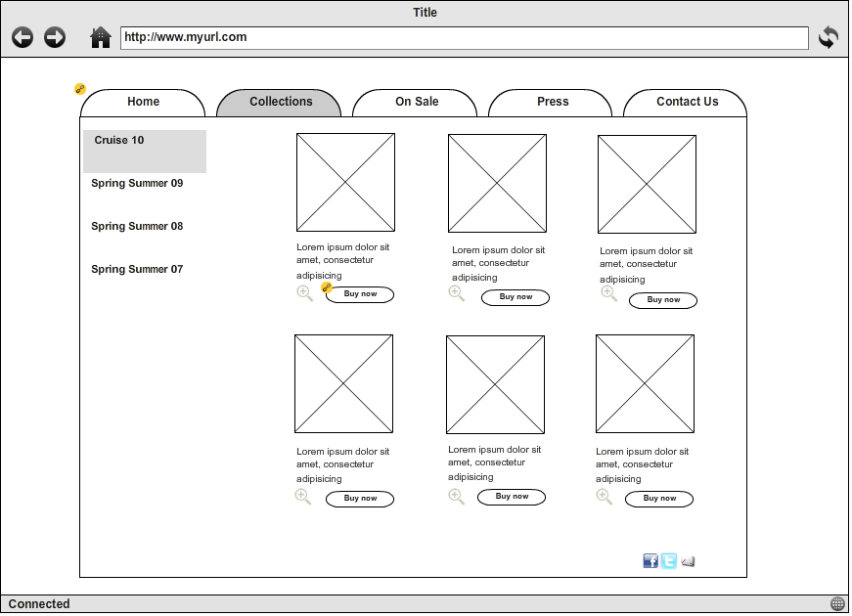Click the Connected status text
Screen dimensions: 852x616
point(39,604)
